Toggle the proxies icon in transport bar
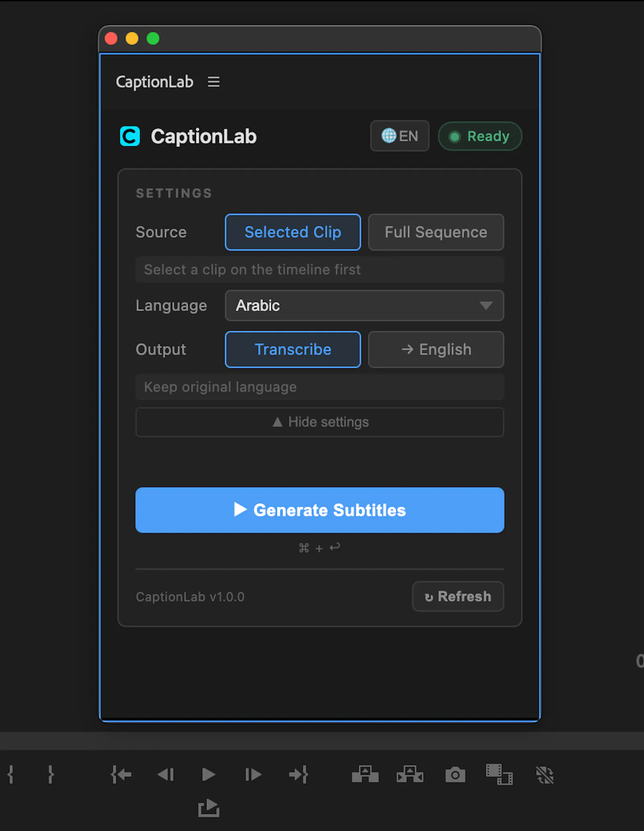The height and width of the screenshot is (831, 644). click(545, 775)
